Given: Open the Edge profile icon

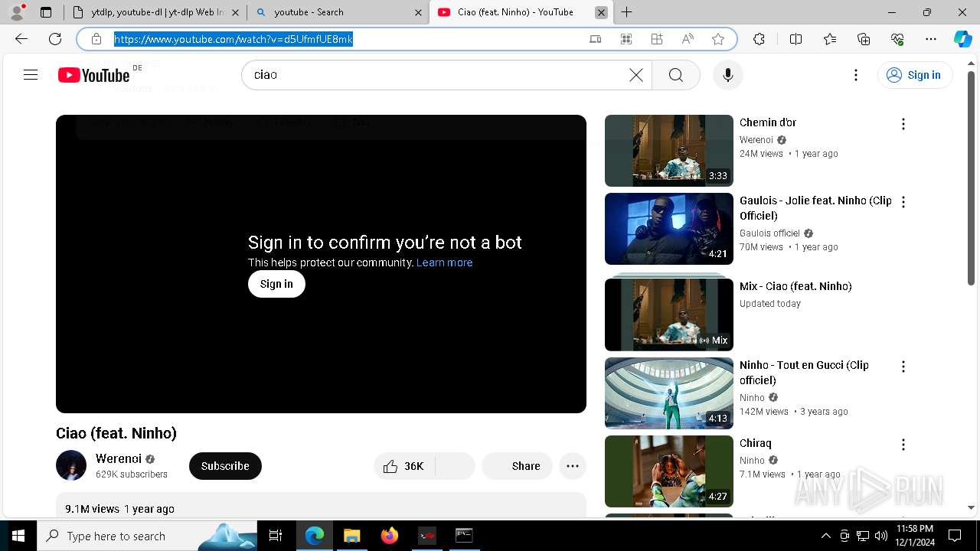Looking at the screenshot, I should (x=16, y=12).
